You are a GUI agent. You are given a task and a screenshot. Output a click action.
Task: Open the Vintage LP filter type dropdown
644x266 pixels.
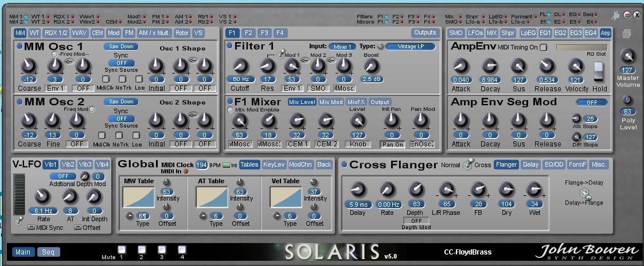tap(411, 47)
